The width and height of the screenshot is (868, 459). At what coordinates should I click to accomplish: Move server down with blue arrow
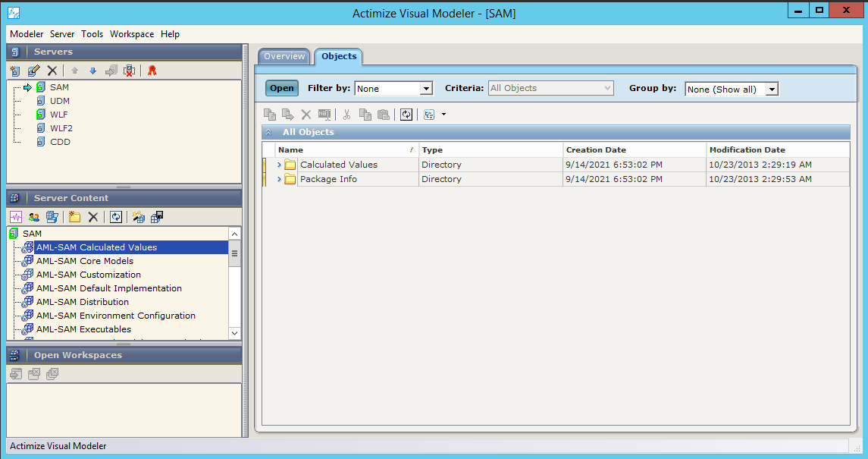tap(93, 71)
